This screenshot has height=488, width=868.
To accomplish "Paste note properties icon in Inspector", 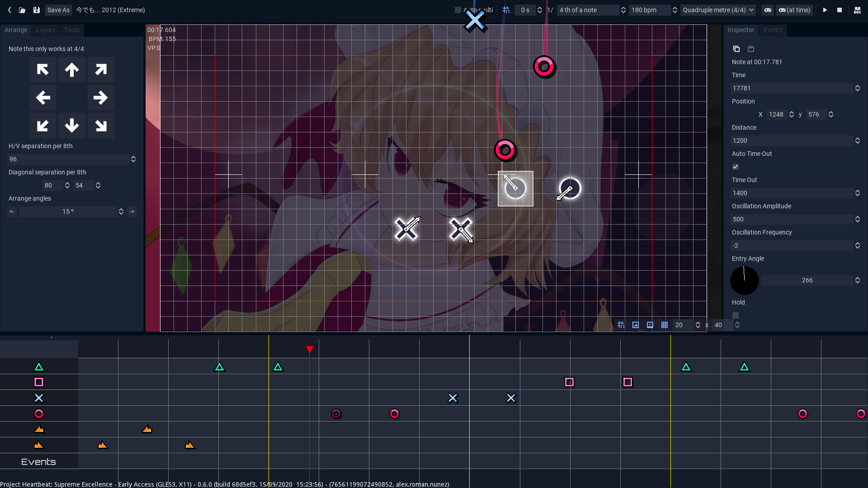I will click(x=751, y=49).
